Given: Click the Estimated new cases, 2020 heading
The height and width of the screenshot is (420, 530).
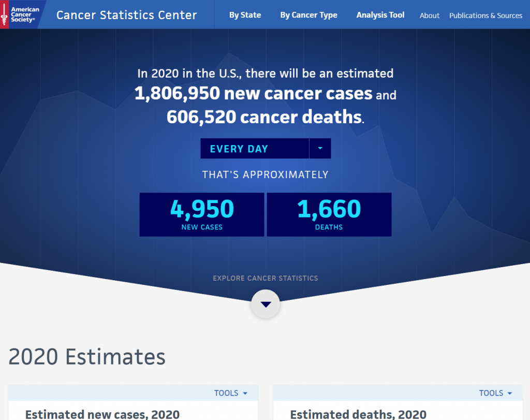Looking at the screenshot, I should tap(102, 414).
